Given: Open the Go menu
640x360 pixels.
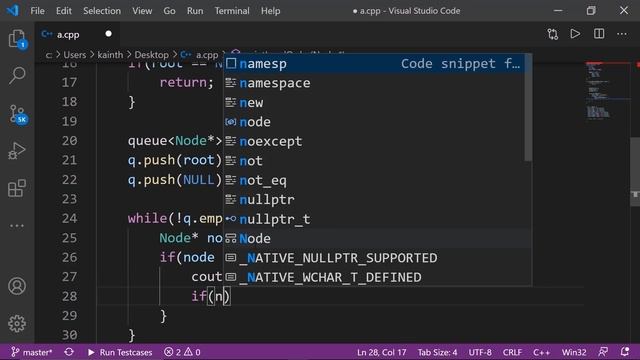Looking at the screenshot, I should pos(169,11).
